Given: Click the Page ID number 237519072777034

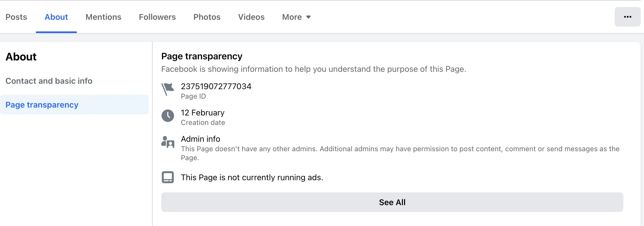Looking at the screenshot, I should (x=216, y=86).
